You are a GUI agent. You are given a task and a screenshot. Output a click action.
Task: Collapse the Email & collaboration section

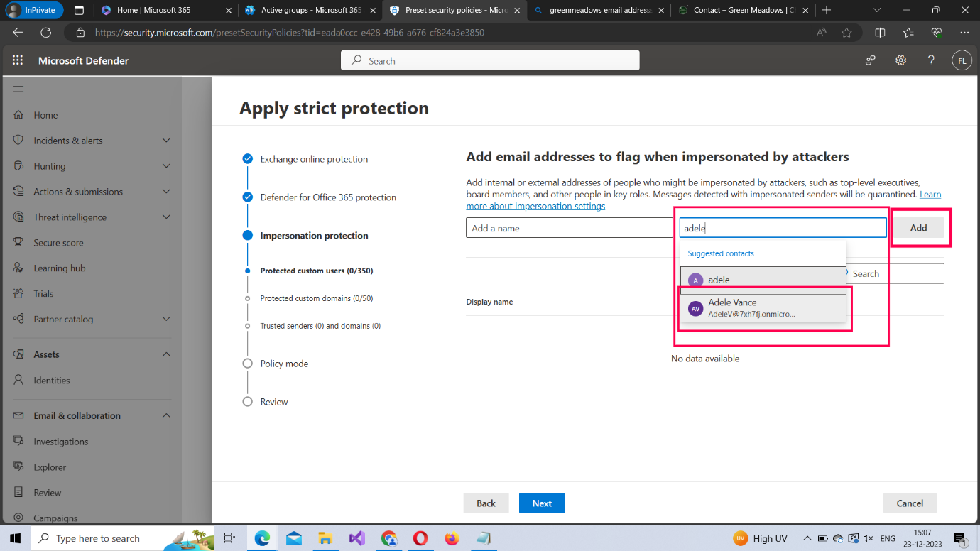click(166, 415)
